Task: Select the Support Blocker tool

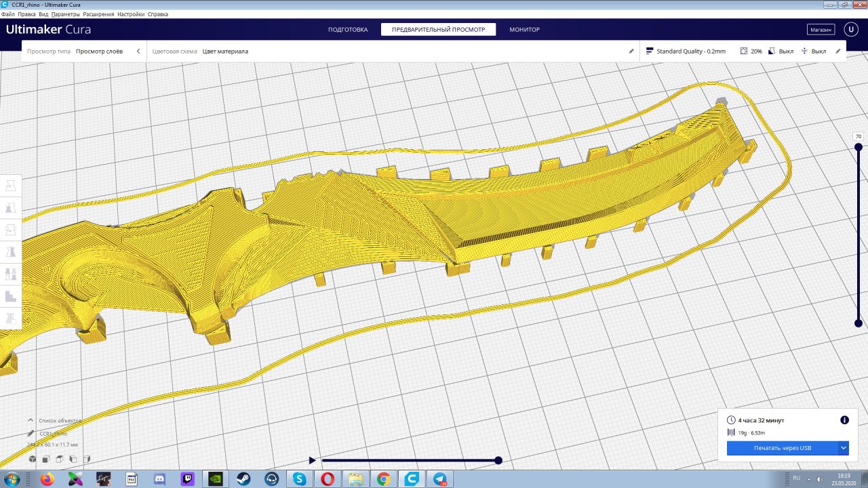Action: (11, 296)
